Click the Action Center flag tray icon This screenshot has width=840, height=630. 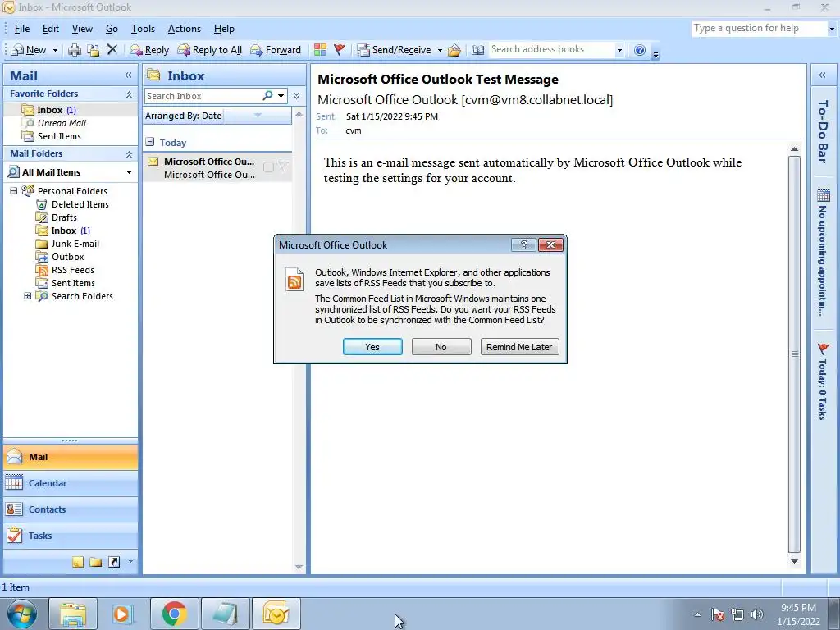(x=718, y=614)
